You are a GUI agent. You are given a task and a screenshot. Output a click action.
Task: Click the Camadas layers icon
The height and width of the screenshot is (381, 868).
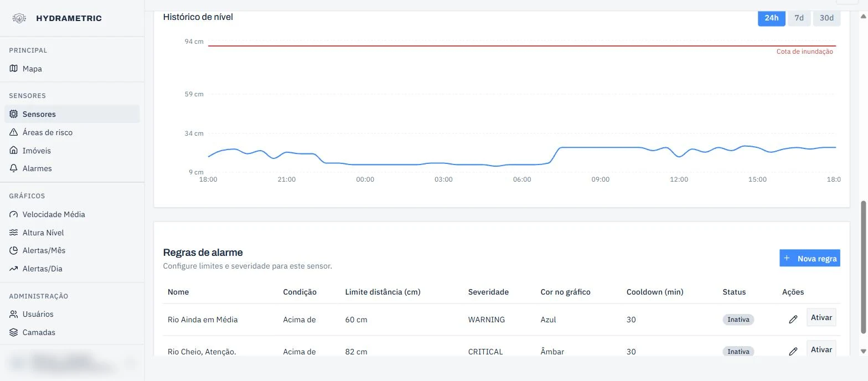pos(14,332)
